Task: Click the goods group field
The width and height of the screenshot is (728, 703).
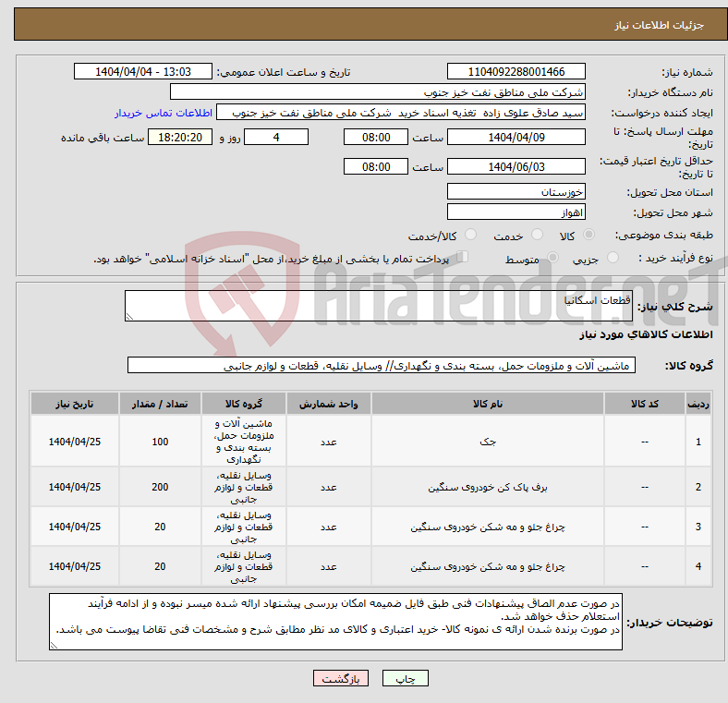Action: click(382, 366)
